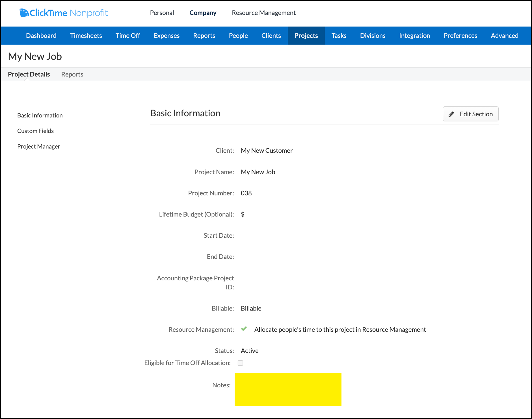Viewport: 532px width, 419px height.
Task: Click the Accounting Package Project ID label
Action: click(195, 283)
